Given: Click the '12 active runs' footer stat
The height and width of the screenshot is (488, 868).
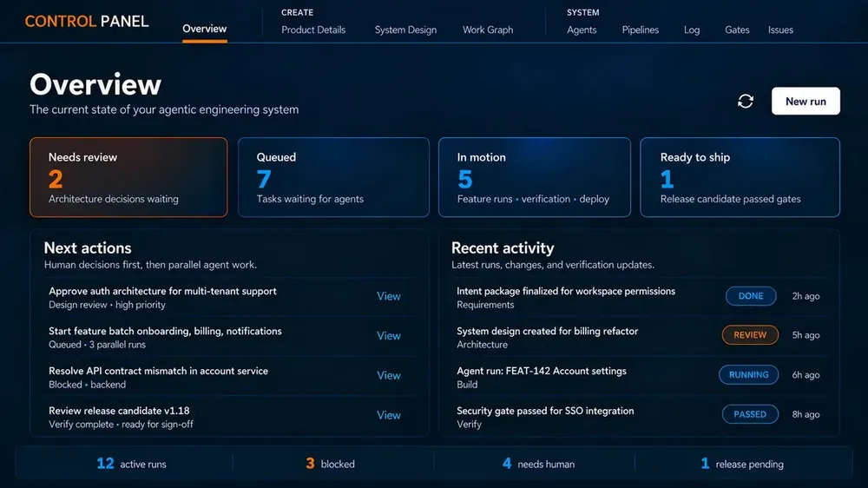Looking at the screenshot, I should [131, 464].
